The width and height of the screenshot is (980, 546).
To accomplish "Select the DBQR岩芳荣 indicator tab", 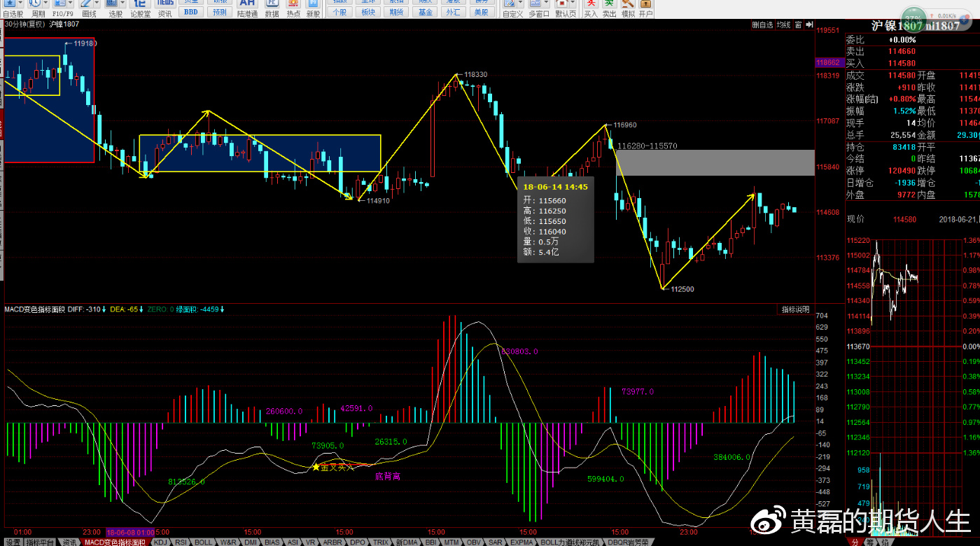I will point(629,542).
